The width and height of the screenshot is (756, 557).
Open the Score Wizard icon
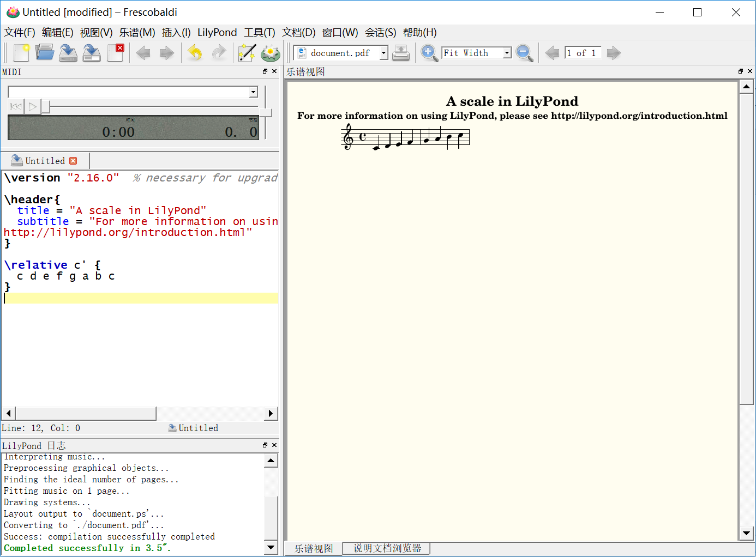[247, 53]
